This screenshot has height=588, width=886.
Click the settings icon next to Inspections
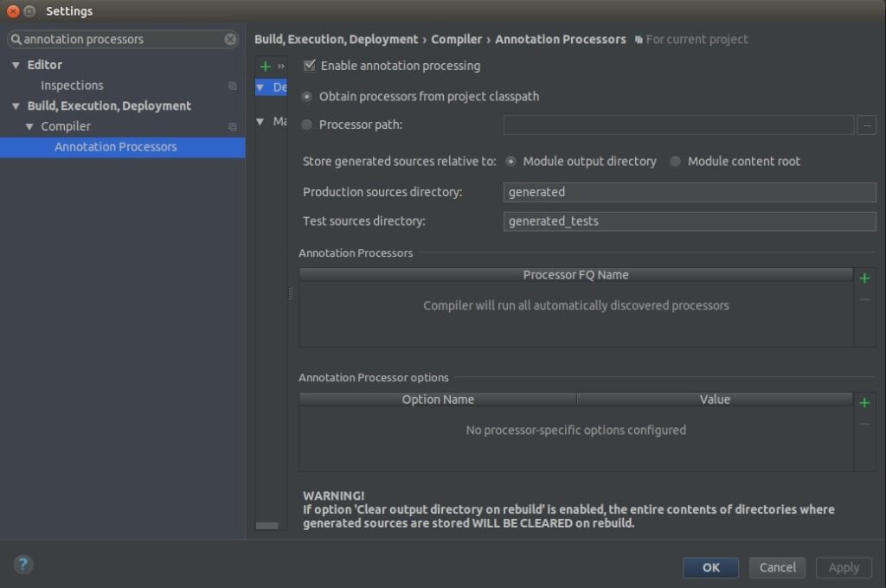pyautogui.click(x=232, y=85)
